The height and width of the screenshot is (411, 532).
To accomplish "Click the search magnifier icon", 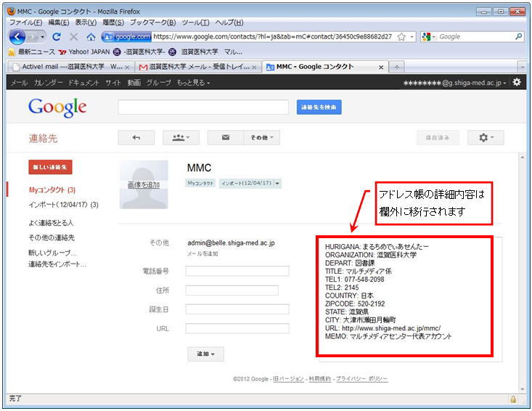I will tap(518, 36).
